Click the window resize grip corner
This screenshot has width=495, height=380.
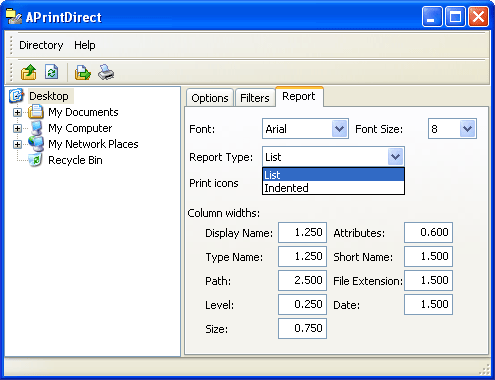485,369
